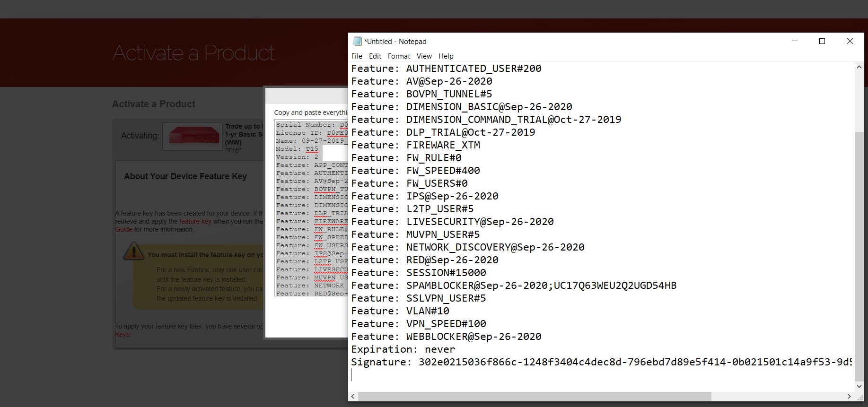Image resolution: width=868 pixels, height=407 pixels.
Task: Click the line 'Feature: L2TP_USER#5'
Action: click(412, 209)
